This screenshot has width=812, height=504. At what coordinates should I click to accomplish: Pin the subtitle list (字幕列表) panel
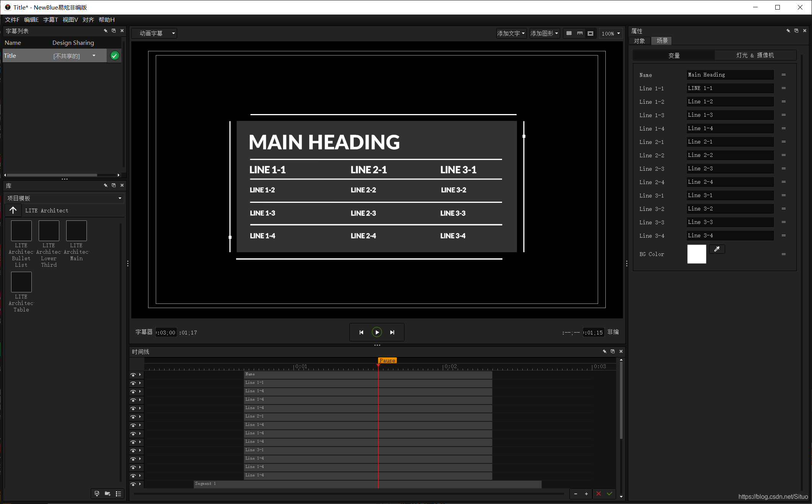click(106, 31)
